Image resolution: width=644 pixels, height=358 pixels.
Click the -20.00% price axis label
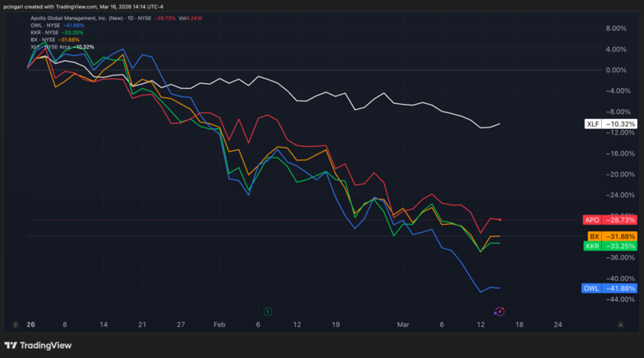621,174
